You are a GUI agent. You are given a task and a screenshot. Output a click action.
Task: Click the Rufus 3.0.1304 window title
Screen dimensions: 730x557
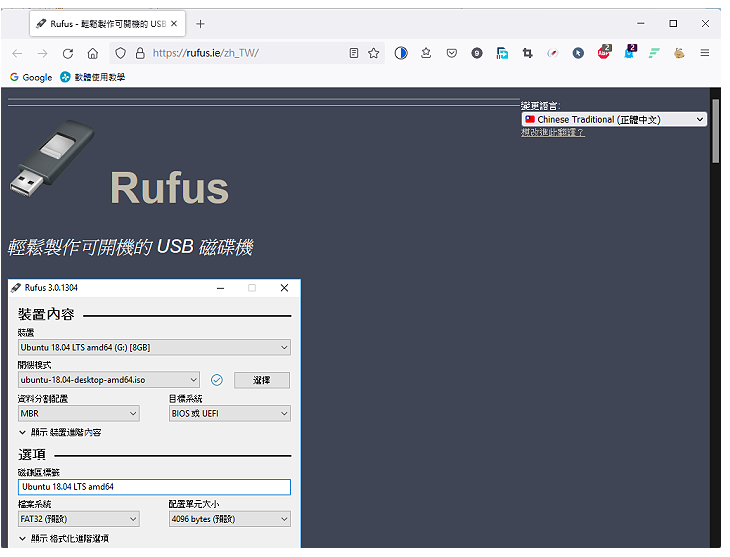[x=51, y=288]
